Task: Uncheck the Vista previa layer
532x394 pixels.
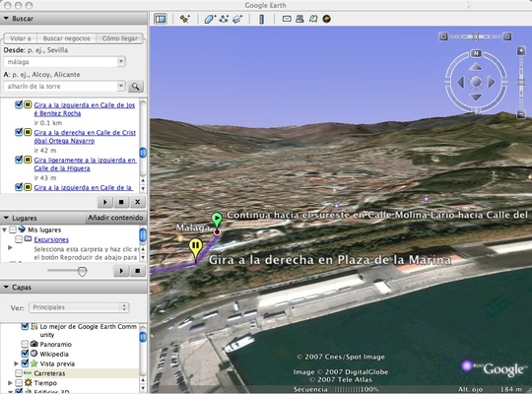Action: (x=25, y=363)
